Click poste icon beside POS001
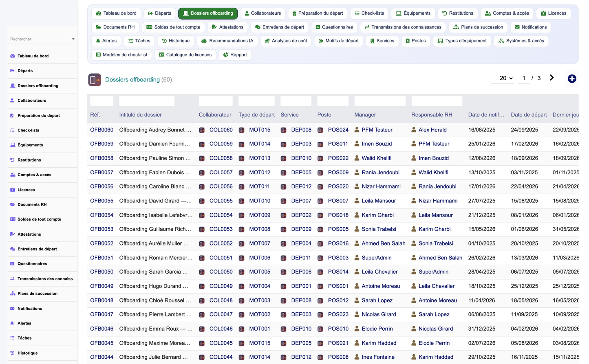 pyautogui.click(x=320, y=286)
